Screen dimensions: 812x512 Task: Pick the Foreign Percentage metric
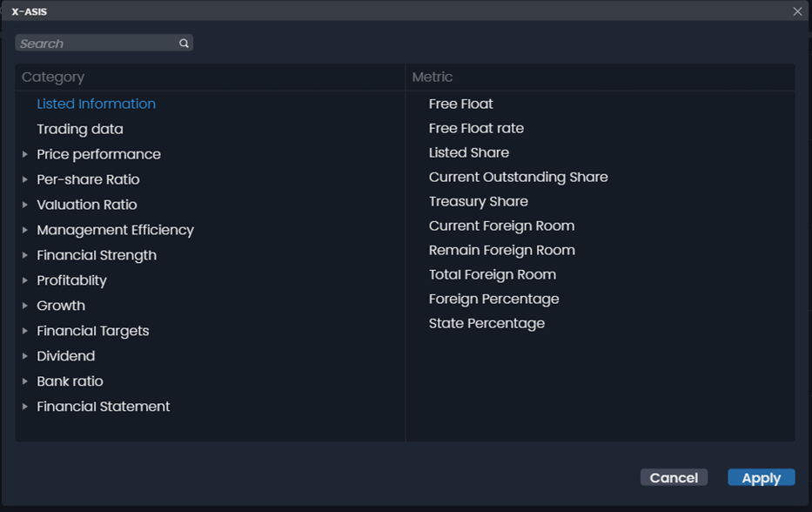pyautogui.click(x=493, y=299)
